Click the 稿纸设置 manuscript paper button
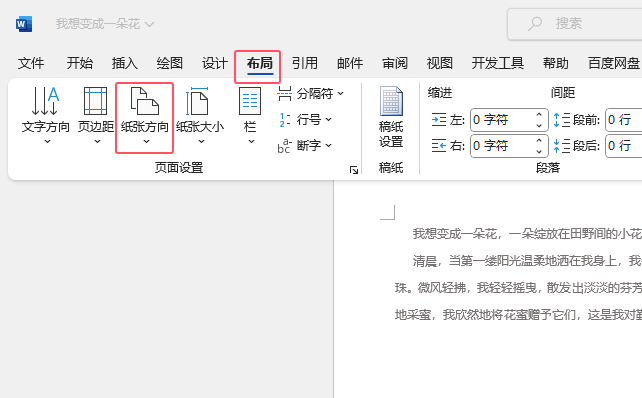This screenshot has height=398, width=642. coord(391,118)
